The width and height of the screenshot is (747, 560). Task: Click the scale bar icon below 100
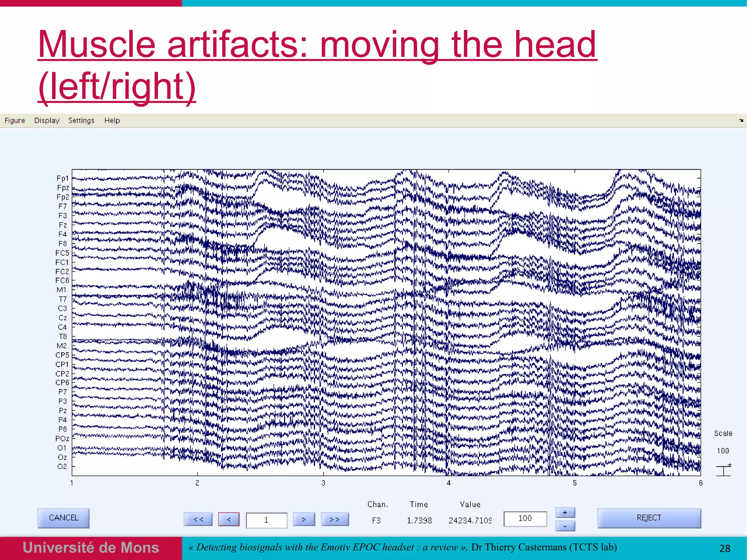723,470
